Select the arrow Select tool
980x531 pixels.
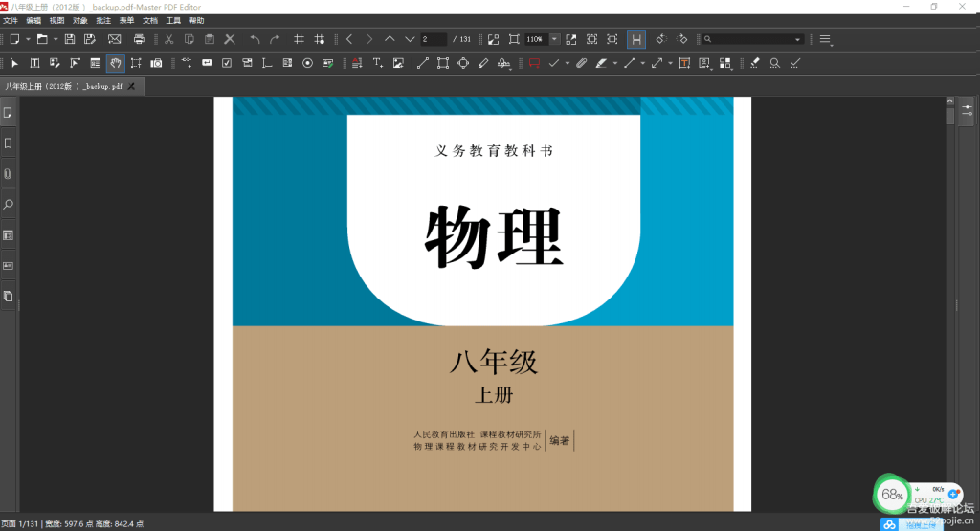[x=14, y=63]
